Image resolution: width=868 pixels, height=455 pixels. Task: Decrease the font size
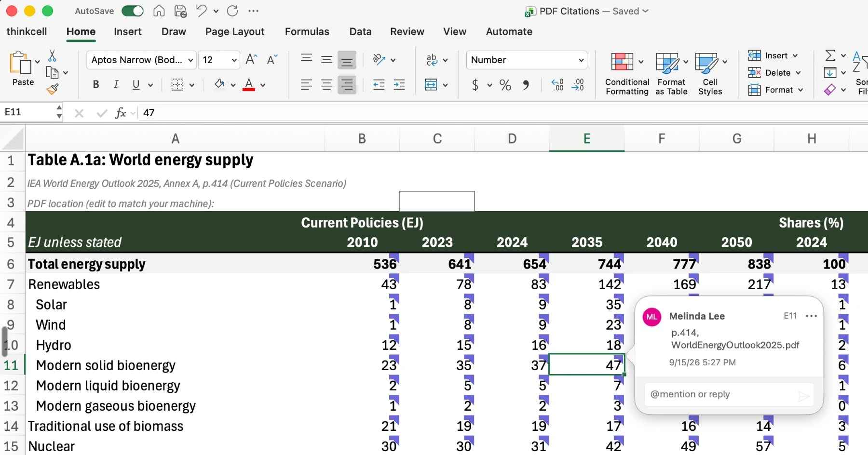tap(272, 59)
